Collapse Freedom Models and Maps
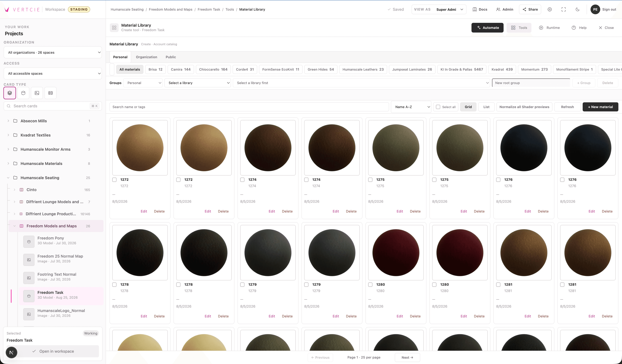 coord(14,226)
